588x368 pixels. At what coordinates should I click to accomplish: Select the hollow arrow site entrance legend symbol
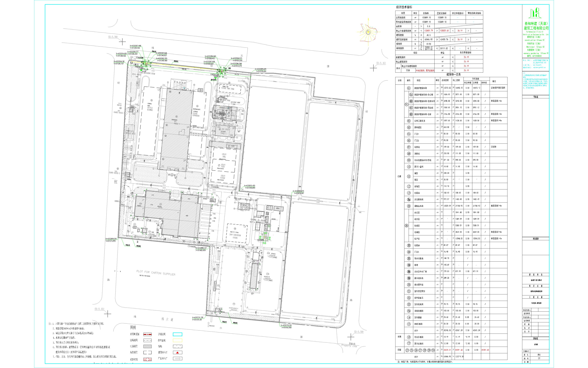tap(178, 359)
